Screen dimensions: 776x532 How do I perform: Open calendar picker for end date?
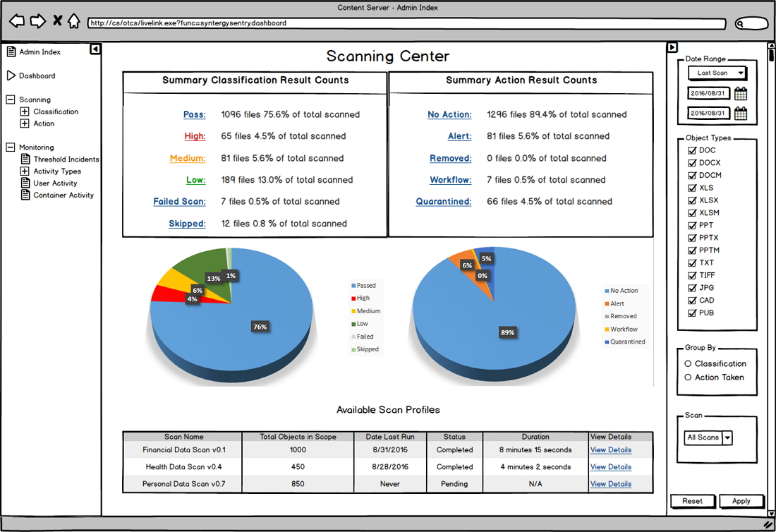740,114
